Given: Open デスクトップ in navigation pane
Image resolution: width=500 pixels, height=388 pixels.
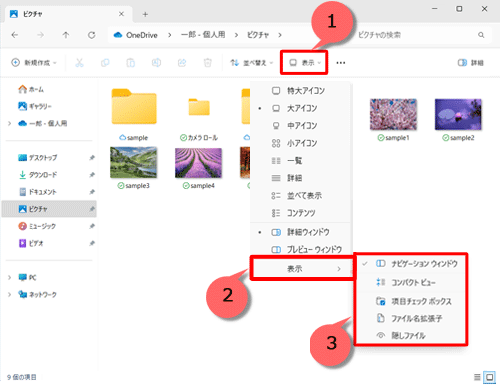Looking at the screenshot, I should click(x=49, y=158).
